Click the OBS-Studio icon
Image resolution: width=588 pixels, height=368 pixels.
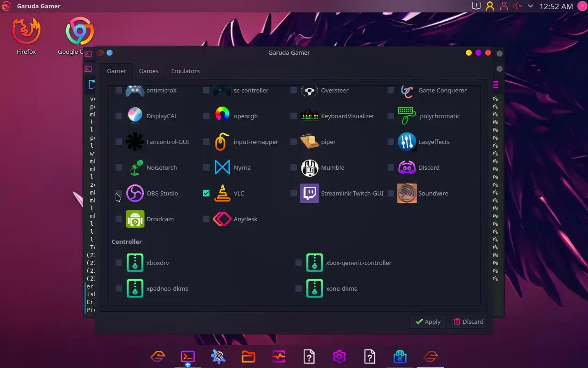135,193
